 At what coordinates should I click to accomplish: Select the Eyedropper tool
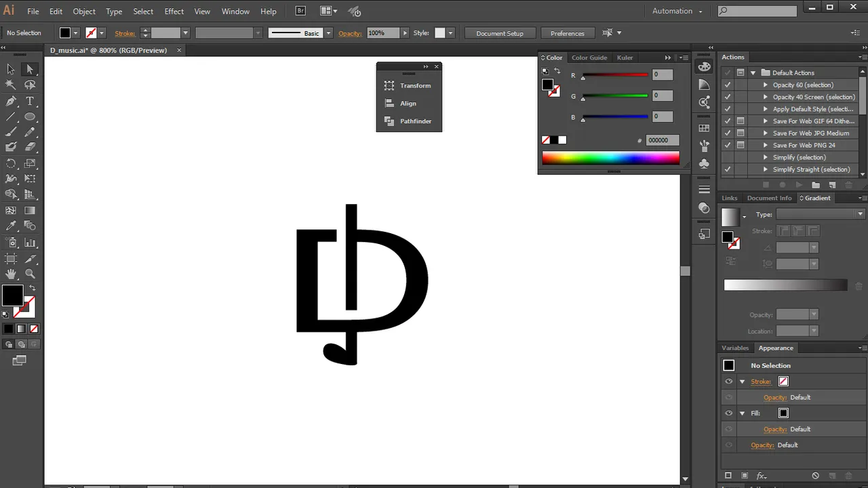pyautogui.click(x=11, y=226)
